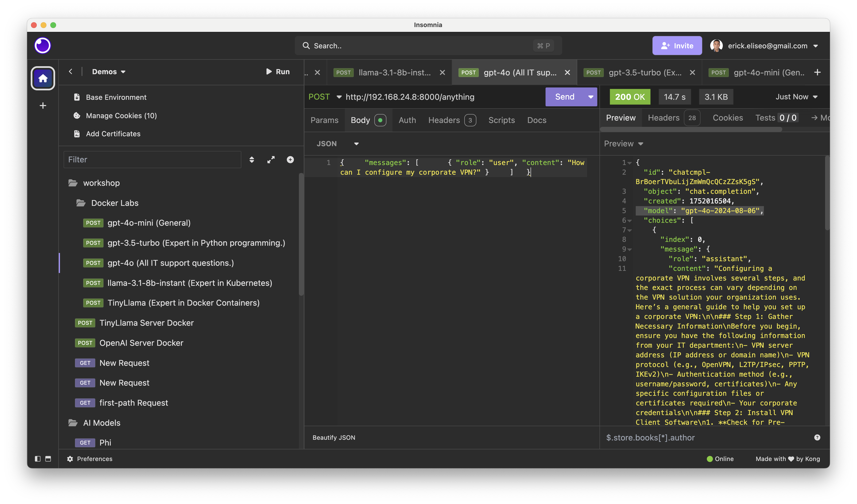Viewport: 857px width, 504px height.
Task: Click the Filter input field
Action: click(x=152, y=160)
